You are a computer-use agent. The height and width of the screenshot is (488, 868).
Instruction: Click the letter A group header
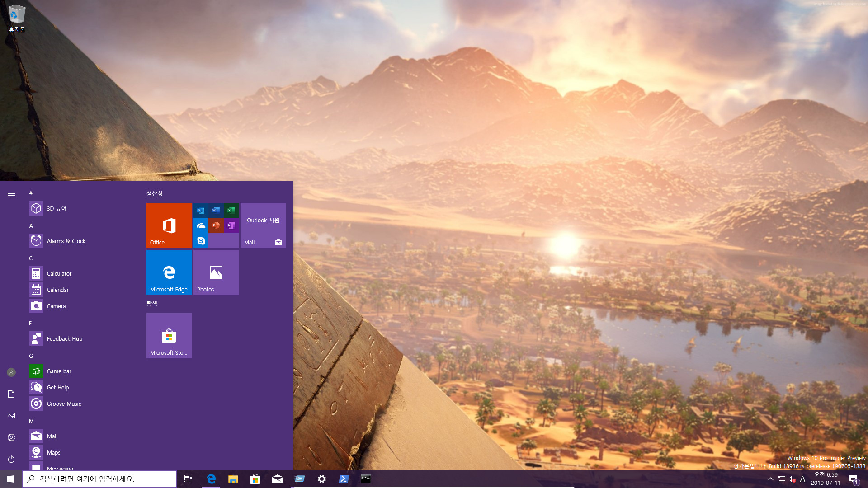click(x=31, y=225)
